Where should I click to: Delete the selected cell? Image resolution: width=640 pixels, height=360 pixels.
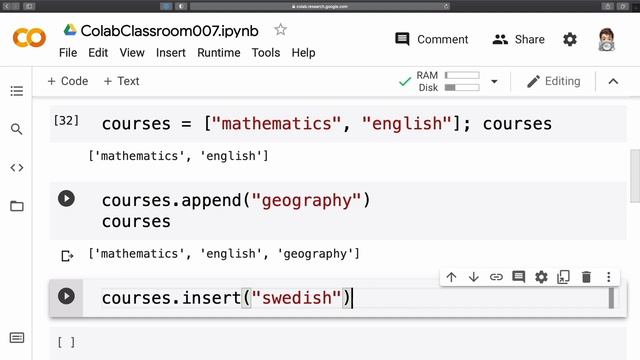tap(586, 277)
